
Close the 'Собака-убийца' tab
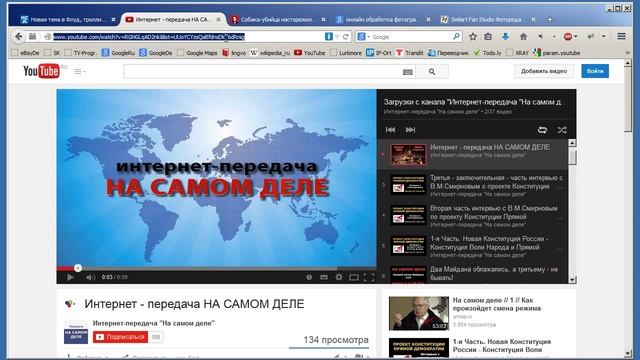tap(323, 19)
